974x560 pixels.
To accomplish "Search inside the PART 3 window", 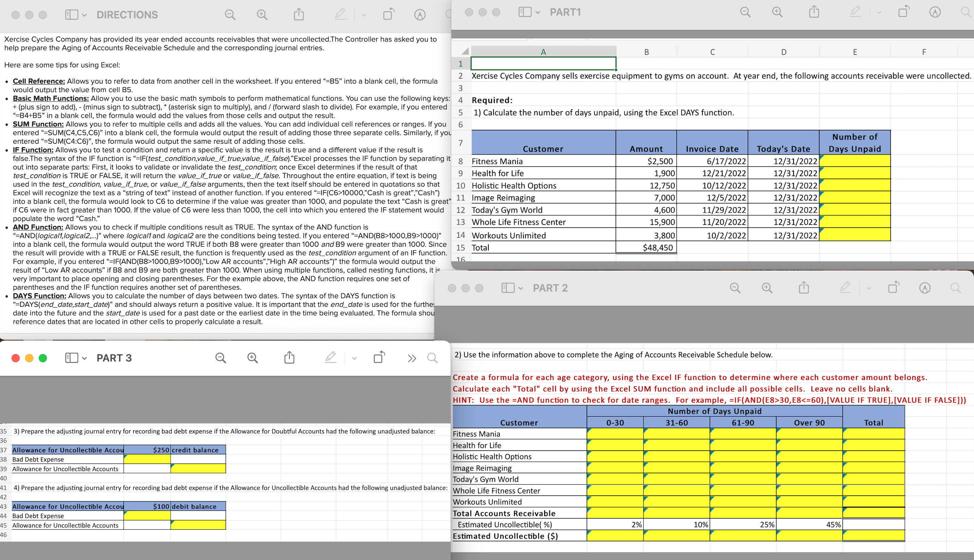I will 432,358.
